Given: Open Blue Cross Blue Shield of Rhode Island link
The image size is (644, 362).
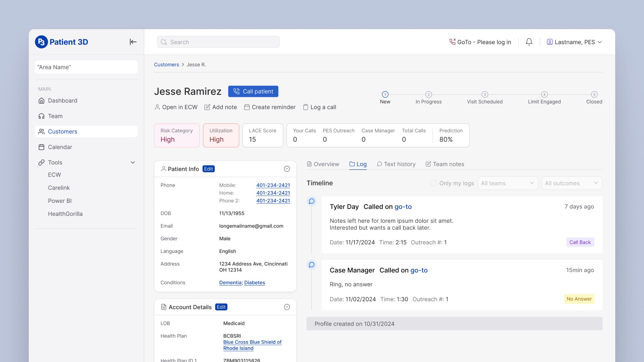Looking at the screenshot, I should 252,345.
